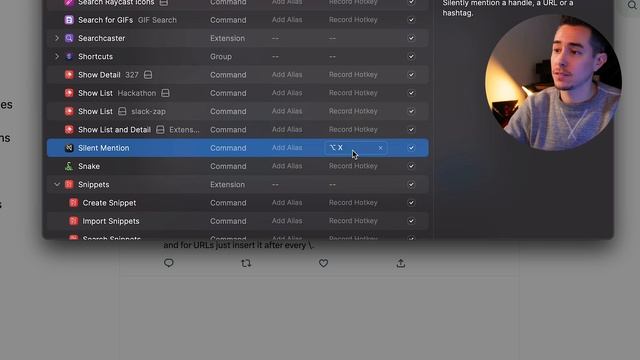Expand the Searchcaster extension row

coord(57,38)
